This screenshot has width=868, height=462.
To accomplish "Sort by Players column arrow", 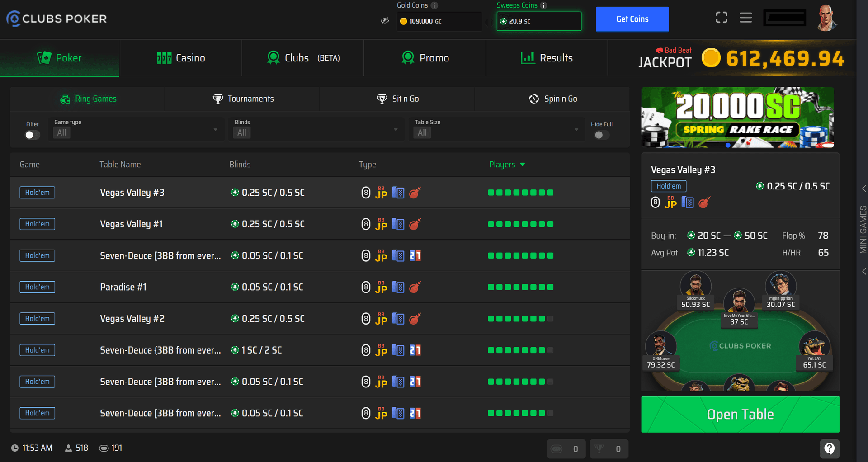I will 523,165.
